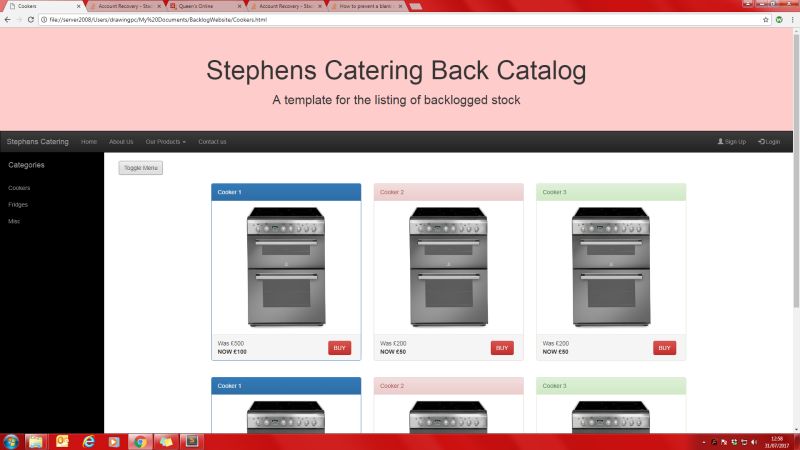
Task: Launch Windows Explorer from the taskbar
Action: coord(35,441)
